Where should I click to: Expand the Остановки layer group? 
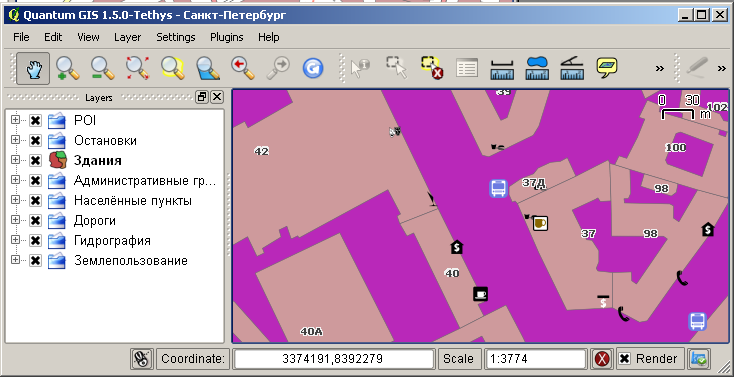click(15, 140)
